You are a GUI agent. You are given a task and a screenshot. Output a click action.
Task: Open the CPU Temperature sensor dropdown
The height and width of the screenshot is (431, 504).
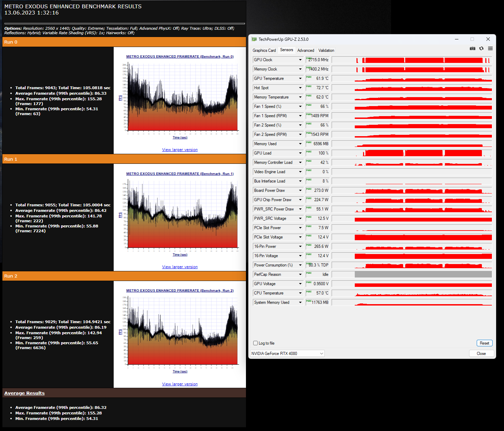click(x=300, y=293)
